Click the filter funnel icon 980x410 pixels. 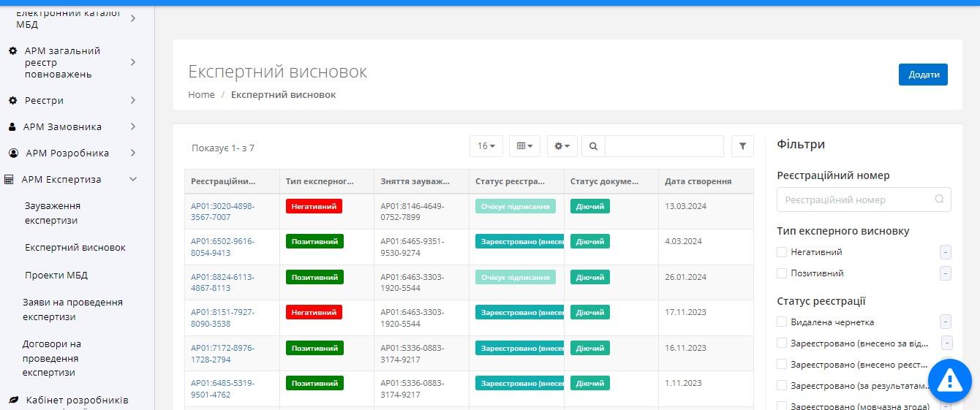(x=742, y=146)
